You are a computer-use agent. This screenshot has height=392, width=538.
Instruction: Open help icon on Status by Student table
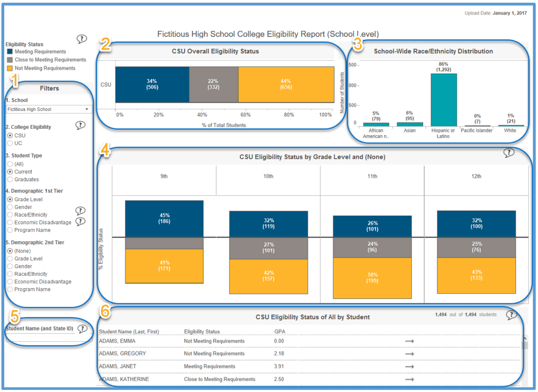point(511,315)
